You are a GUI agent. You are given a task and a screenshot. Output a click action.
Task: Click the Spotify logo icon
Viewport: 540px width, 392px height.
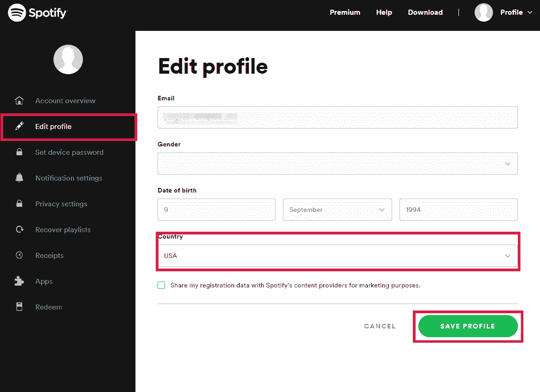(16, 12)
